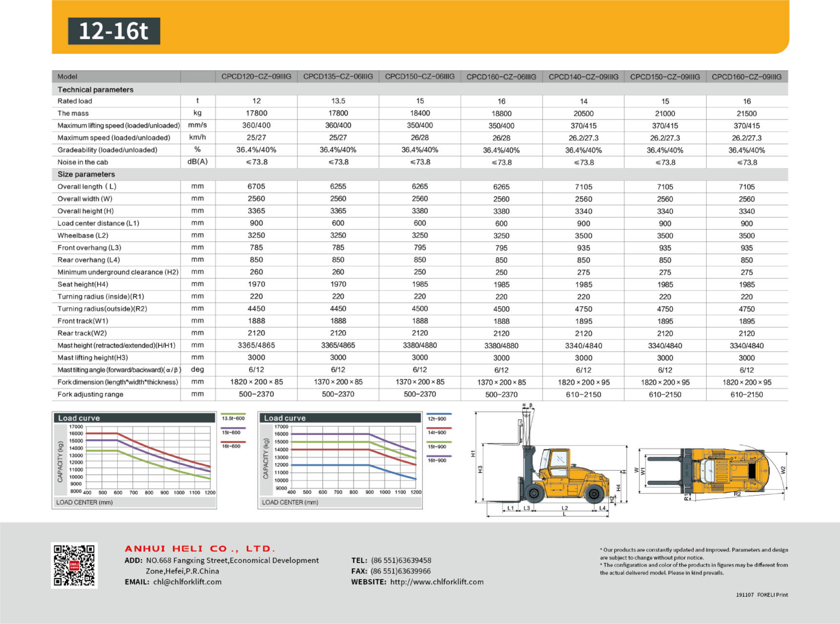Viewport: 840px width, 624px height.
Task: Click the QR code in the footer
Action: pos(74,565)
